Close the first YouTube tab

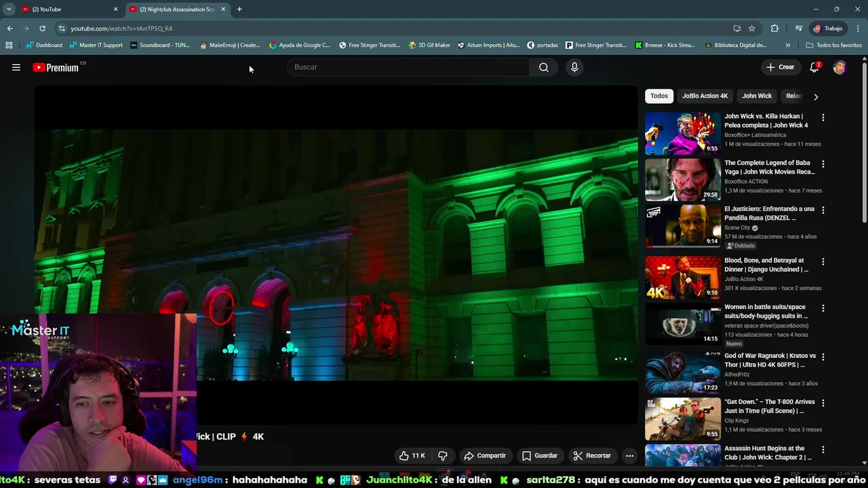[115, 9]
